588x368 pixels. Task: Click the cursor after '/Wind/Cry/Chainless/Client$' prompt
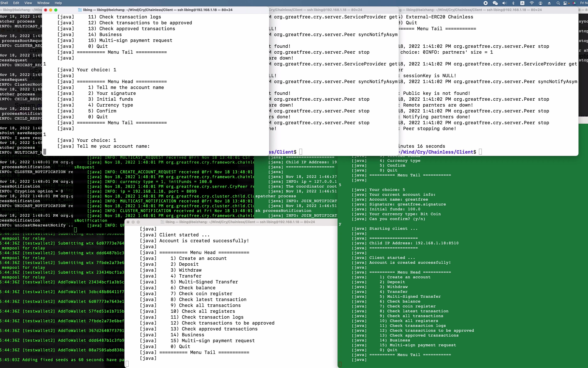click(x=480, y=152)
